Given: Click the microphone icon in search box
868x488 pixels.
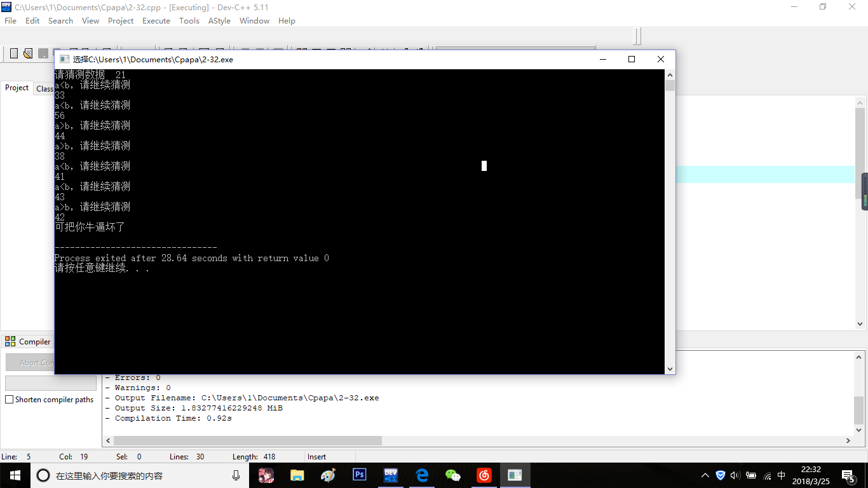Looking at the screenshot, I should click(x=236, y=475).
